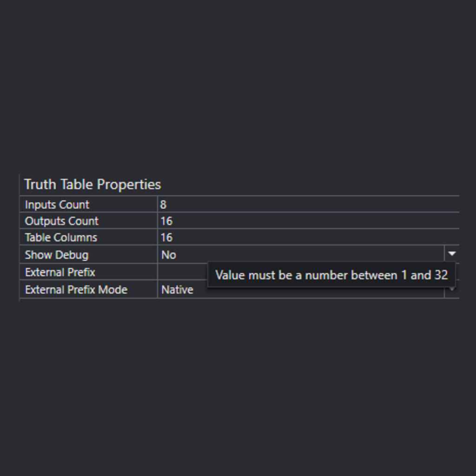The image size is (476, 476).
Task: Select the Native value in External Prefix Mode
Action: pyautogui.click(x=177, y=290)
